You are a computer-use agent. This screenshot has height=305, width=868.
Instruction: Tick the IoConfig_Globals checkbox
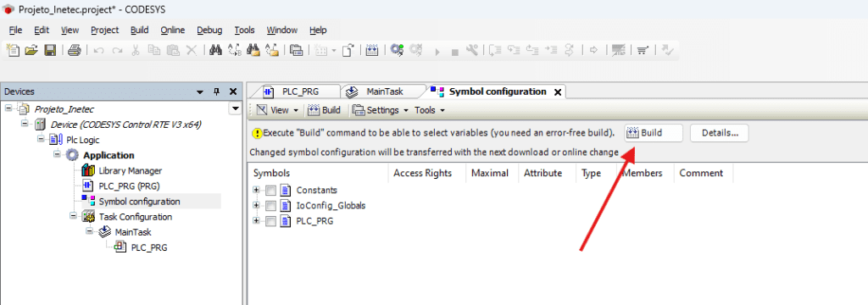pos(270,206)
